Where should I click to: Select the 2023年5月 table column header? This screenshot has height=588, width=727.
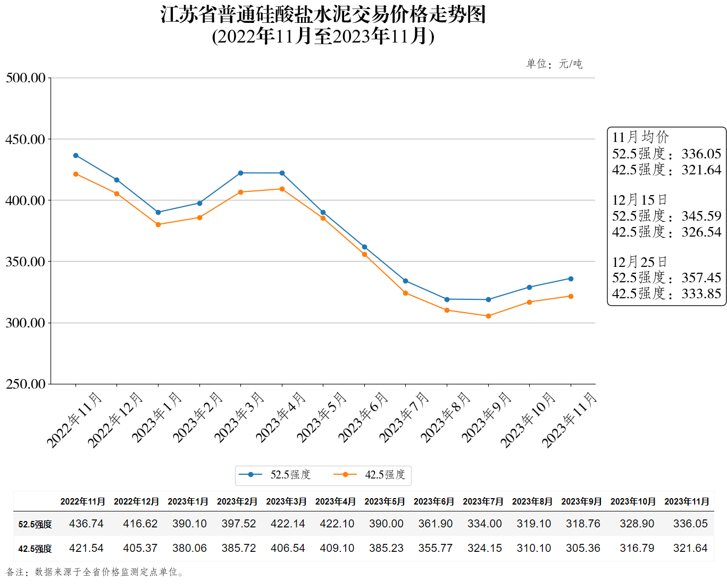click(x=385, y=501)
